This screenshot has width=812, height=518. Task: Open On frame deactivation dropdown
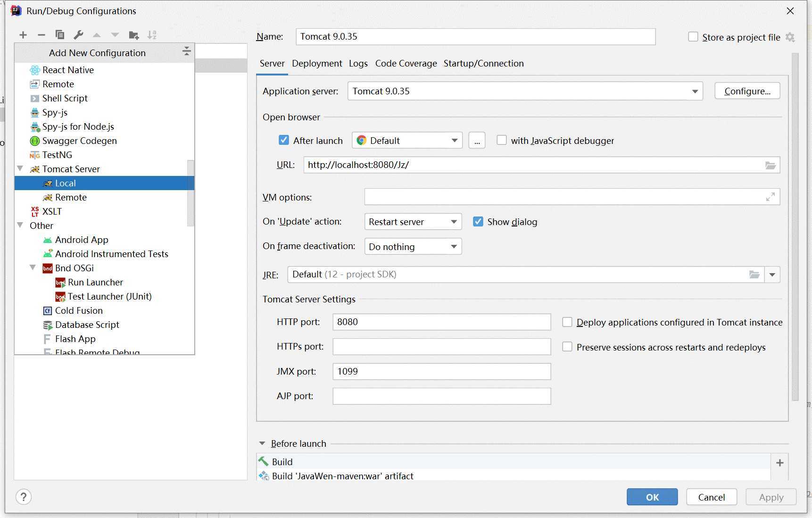(413, 246)
